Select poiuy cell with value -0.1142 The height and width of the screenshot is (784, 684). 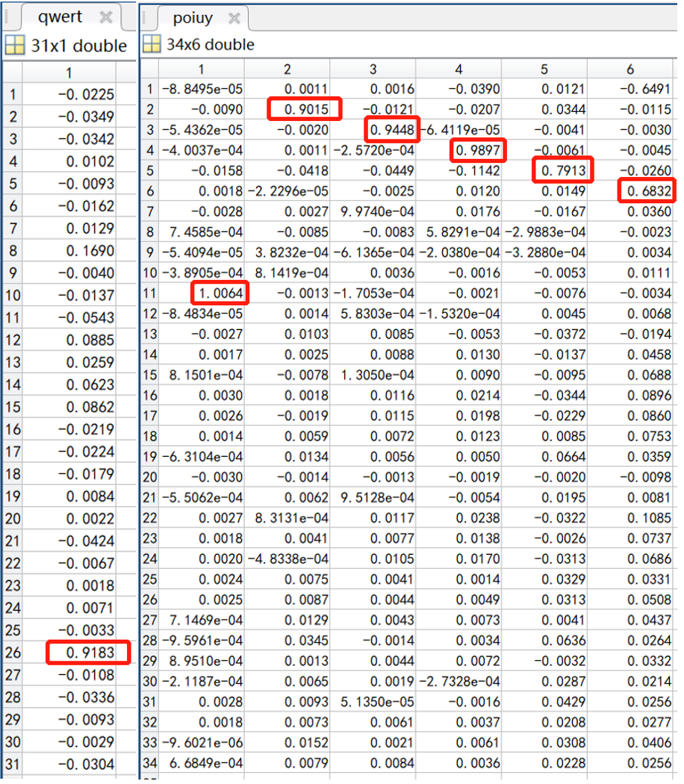click(x=458, y=170)
